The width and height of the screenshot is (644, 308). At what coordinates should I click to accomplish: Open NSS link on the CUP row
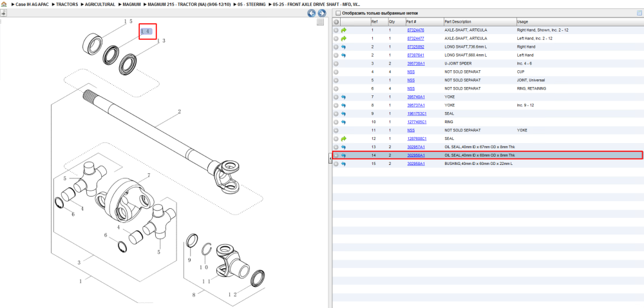click(411, 72)
